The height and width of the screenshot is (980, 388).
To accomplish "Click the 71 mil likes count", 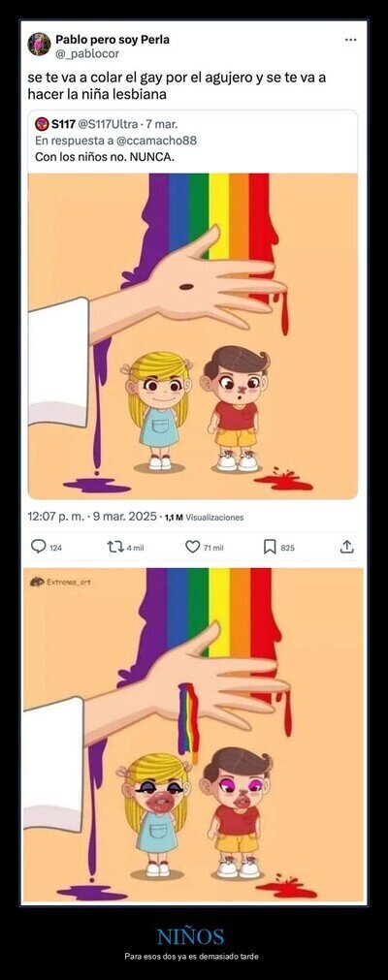I will pyautogui.click(x=213, y=548).
